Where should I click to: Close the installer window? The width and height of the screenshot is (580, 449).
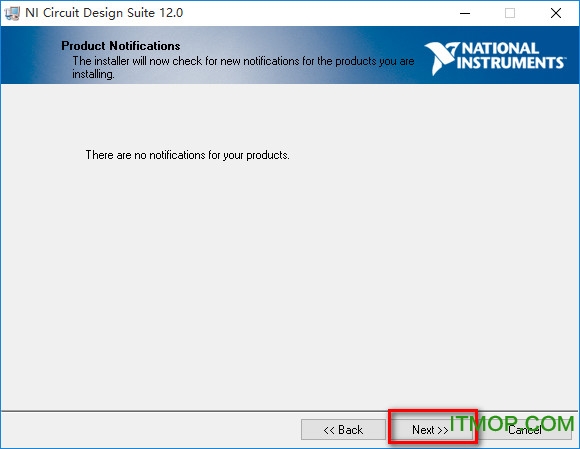click(556, 13)
